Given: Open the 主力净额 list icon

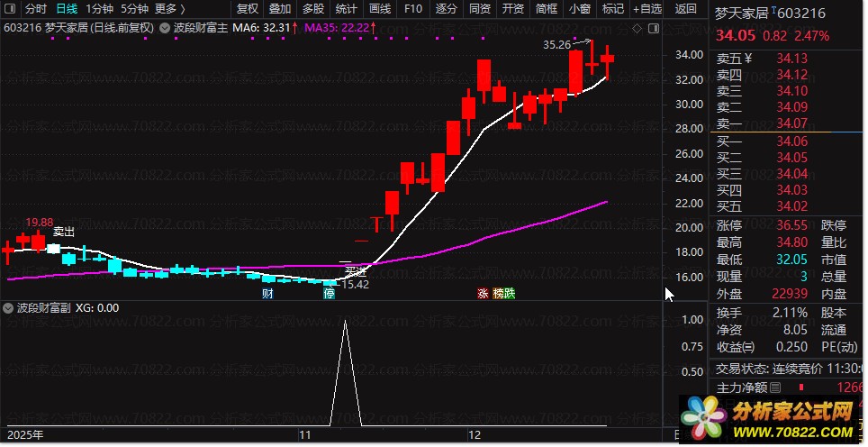Looking at the screenshot, I should [x=775, y=388].
